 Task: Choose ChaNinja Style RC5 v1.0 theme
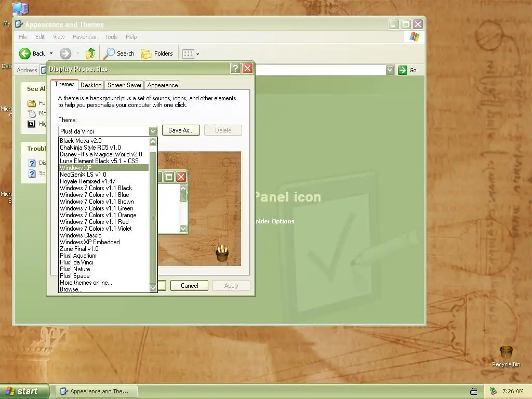pyautogui.click(x=103, y=147)
